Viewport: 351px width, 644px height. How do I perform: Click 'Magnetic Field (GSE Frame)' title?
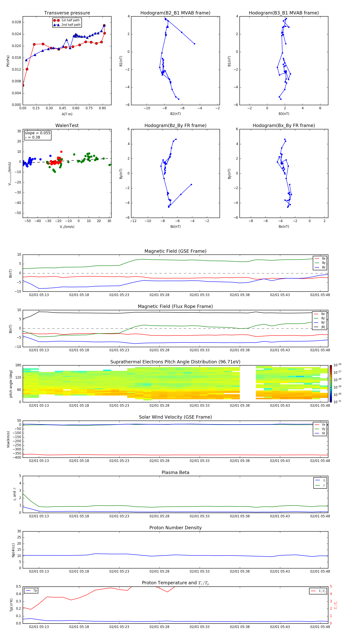coord(175,251)
